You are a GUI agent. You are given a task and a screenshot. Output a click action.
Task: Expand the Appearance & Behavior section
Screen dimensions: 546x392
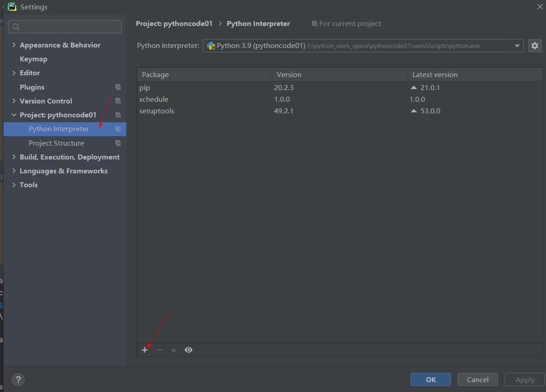13,45
